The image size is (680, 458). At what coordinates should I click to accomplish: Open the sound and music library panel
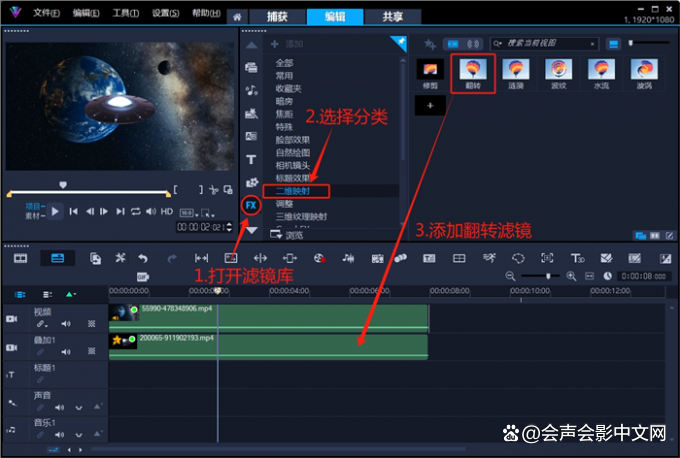(x=251, y=90)
